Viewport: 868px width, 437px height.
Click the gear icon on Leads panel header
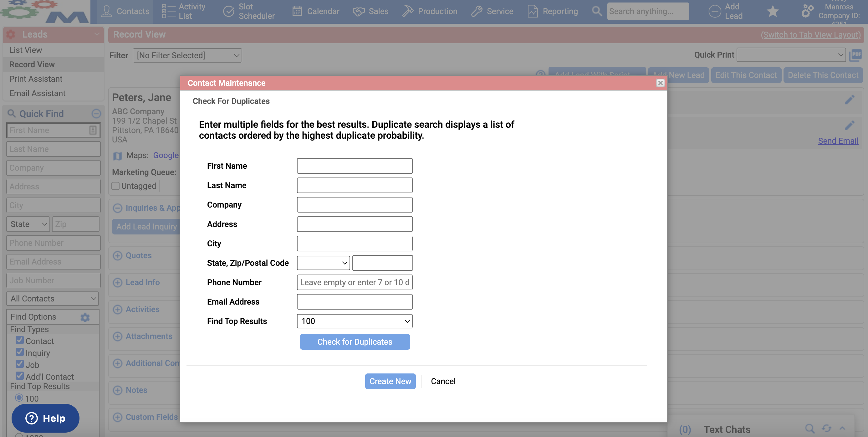[11, 34]
